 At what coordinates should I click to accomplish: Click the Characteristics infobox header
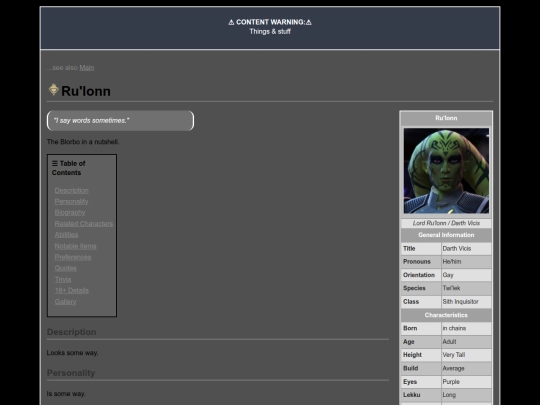(446, 315)
